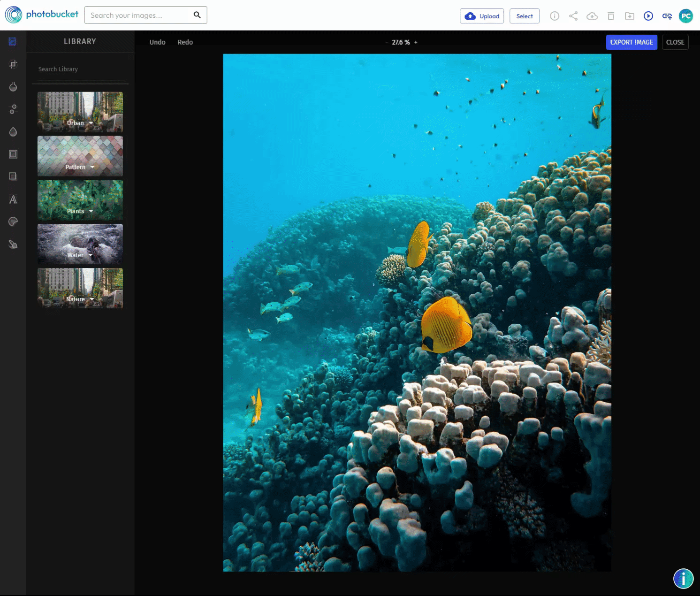Image resolution: width=700 pixels, height=596 pixels.
Task: Click the add link icon
Action: [667, 16]
